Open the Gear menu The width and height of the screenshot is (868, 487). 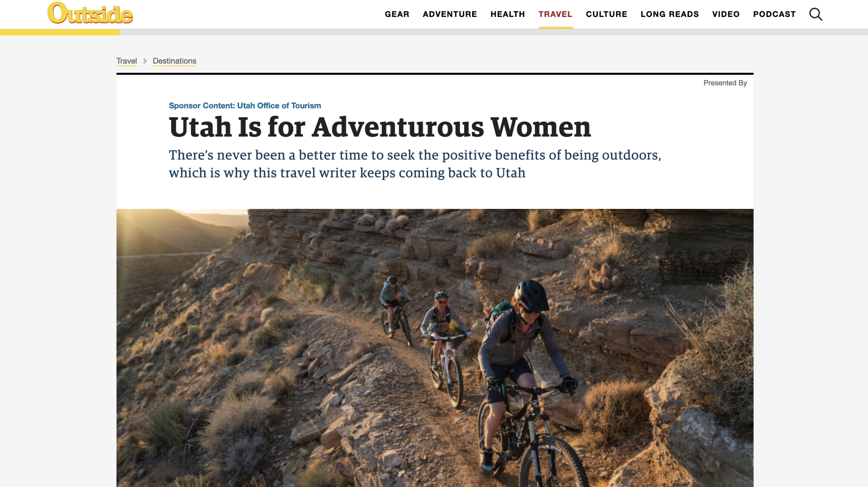397,14
